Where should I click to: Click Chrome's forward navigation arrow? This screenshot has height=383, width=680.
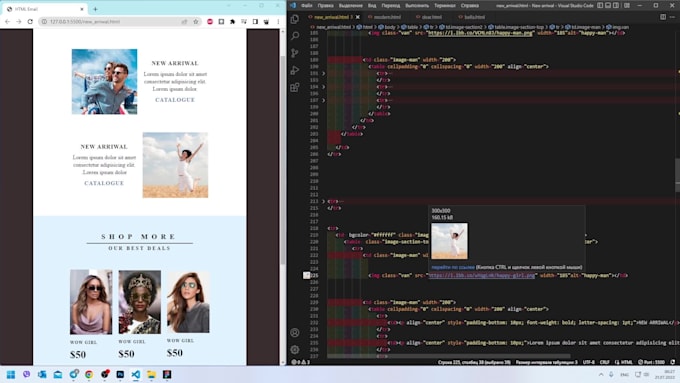pos(19,21)
